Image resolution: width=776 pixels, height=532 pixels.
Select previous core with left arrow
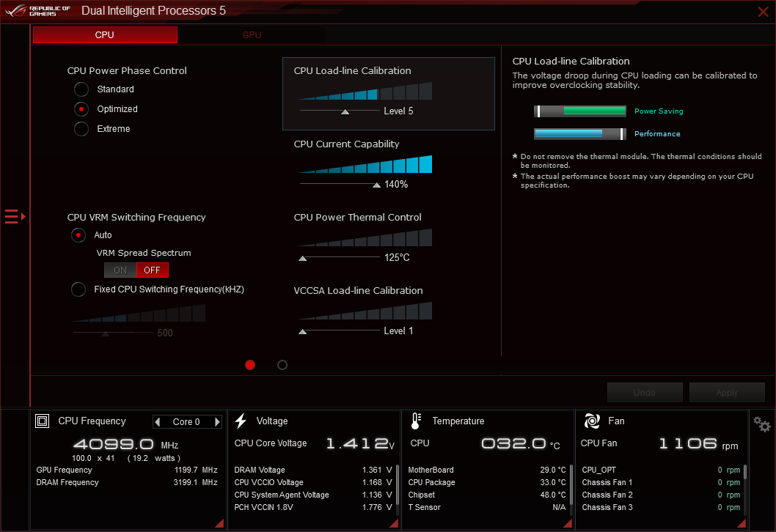(x=157, y=422)
